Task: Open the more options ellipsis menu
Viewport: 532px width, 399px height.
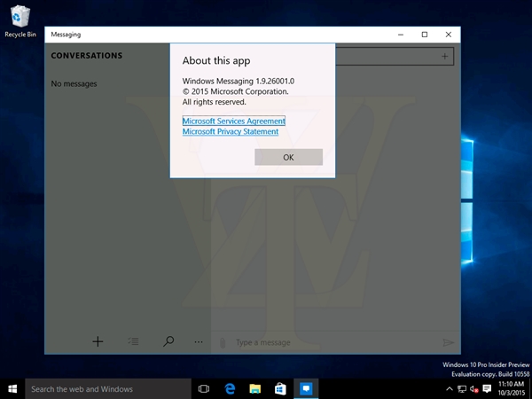Action: (x=199, y=341)
